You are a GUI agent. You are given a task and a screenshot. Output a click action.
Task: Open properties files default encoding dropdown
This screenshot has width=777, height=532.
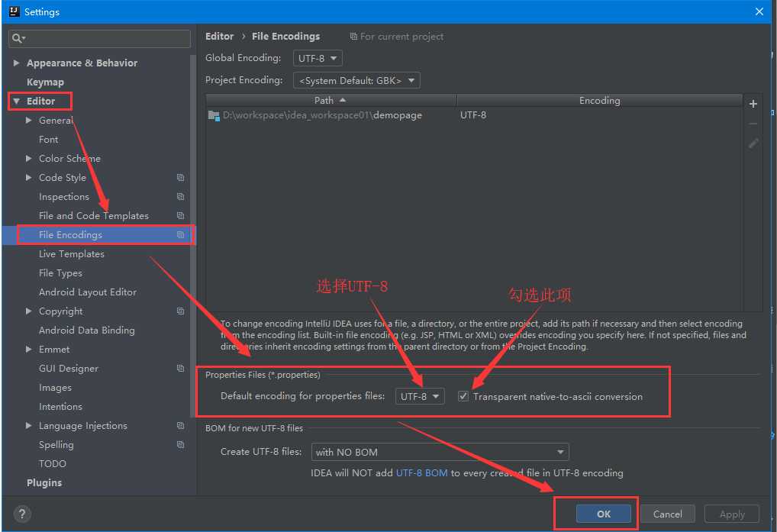tap(420, 396)
